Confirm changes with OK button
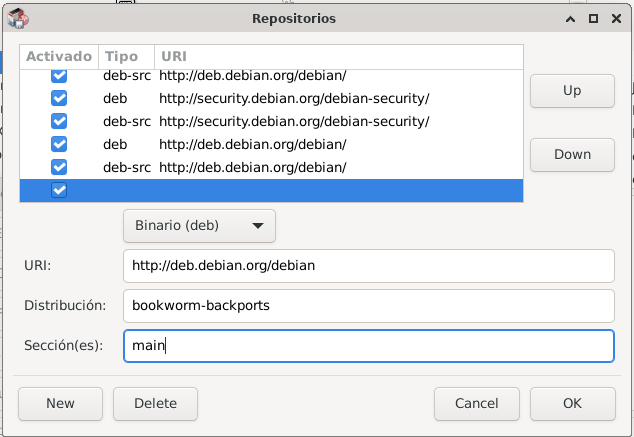Image resolution: width=634 pixels, height=437 pixels. 572,403
